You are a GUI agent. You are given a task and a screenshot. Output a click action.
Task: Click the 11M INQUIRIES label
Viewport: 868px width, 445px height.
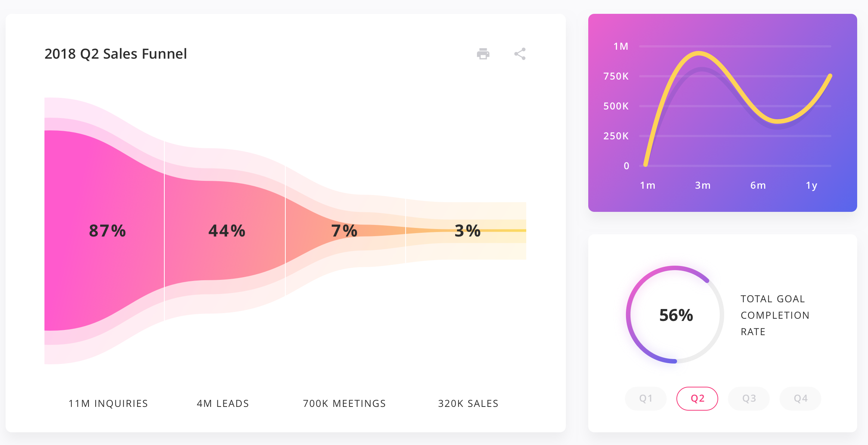108,403
